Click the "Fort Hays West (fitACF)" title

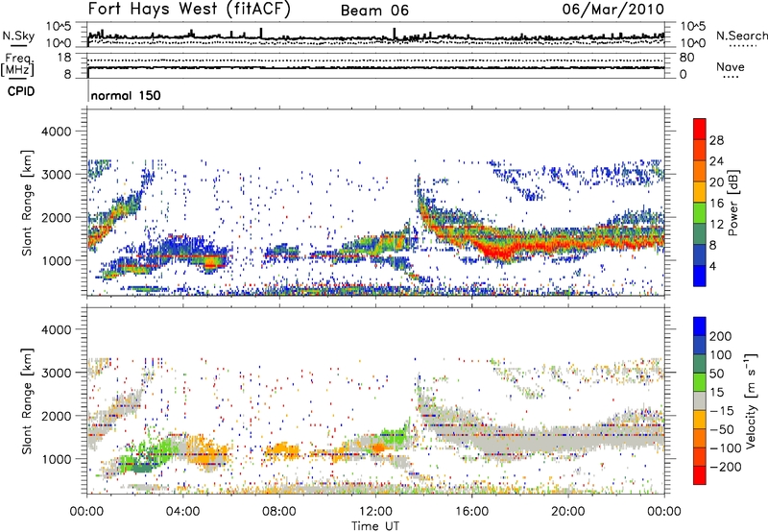point(188,9)
